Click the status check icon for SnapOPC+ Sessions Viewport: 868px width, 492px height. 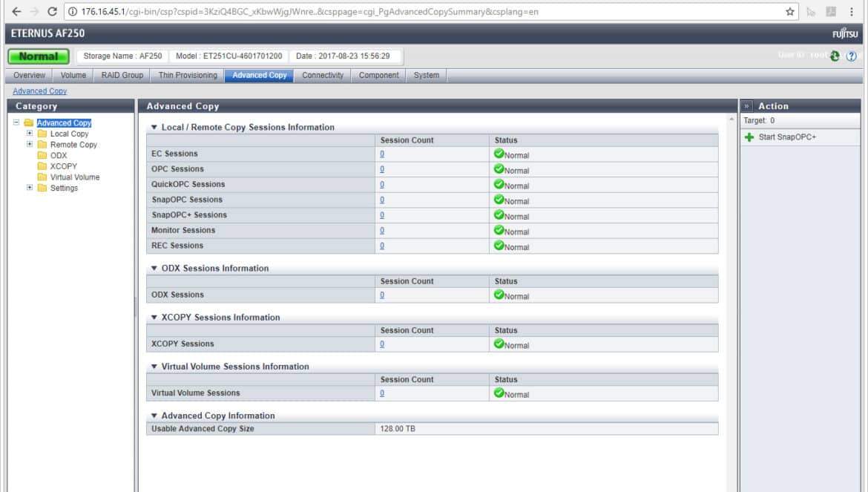(499, 214)
